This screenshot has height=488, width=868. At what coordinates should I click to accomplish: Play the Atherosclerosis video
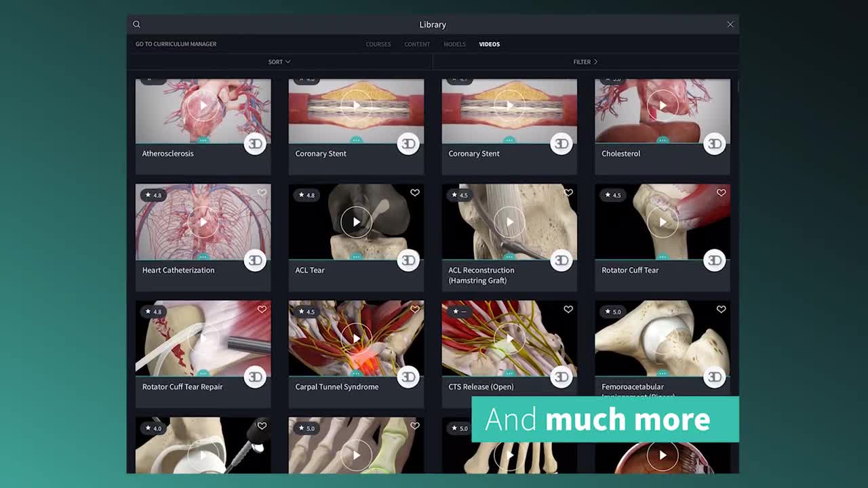pyautogui.click(x=203, y=105)
